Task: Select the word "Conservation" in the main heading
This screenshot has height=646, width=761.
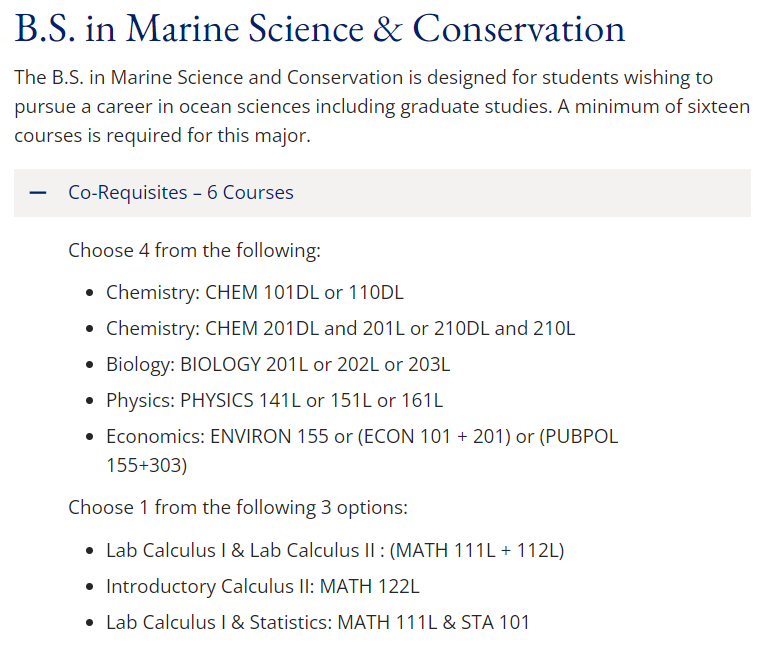Action: [x=519, y=28]
